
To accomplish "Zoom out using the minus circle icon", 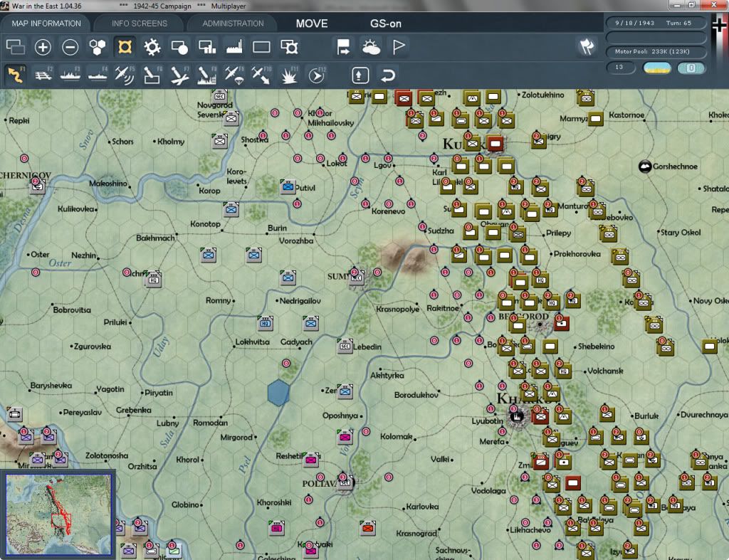I will point(70,47).
